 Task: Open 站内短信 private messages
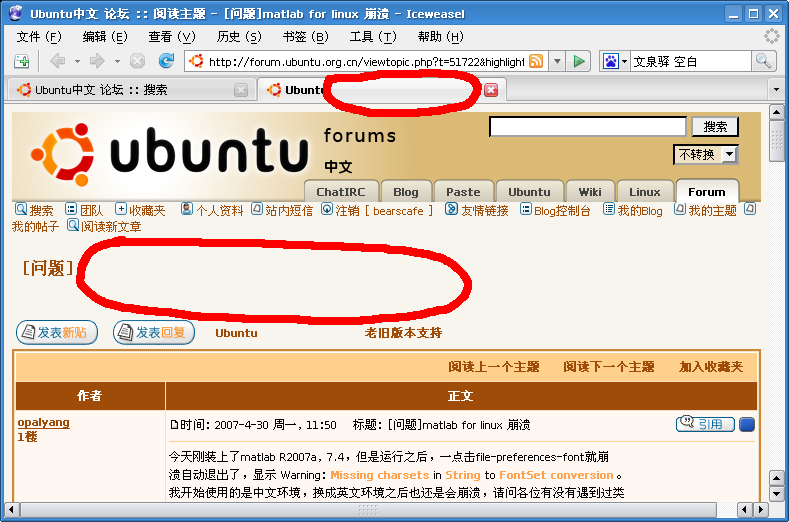point(282,210)
